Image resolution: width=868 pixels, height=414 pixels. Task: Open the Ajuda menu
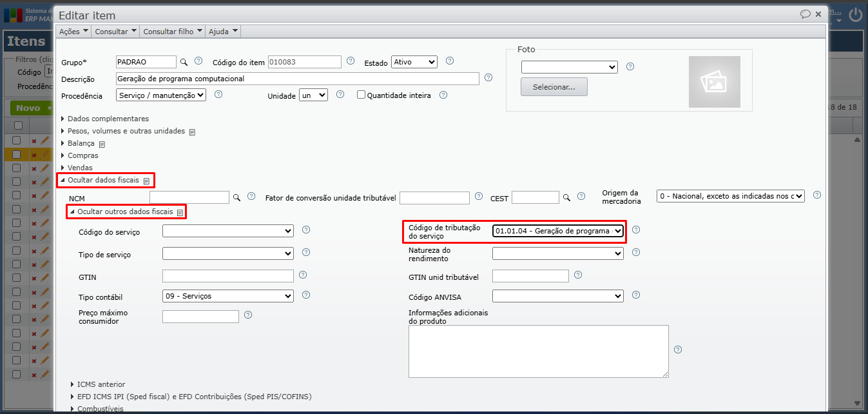click(224, 31)
